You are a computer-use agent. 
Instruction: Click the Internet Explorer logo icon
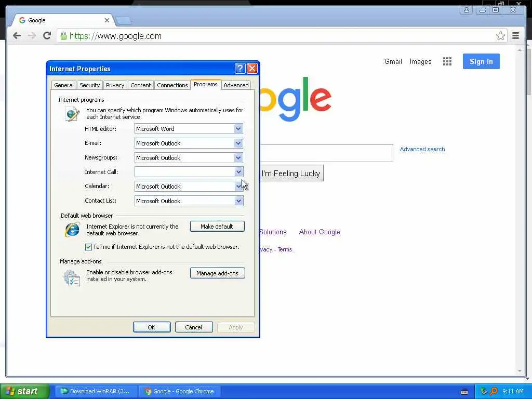click(x=72, y=230)
